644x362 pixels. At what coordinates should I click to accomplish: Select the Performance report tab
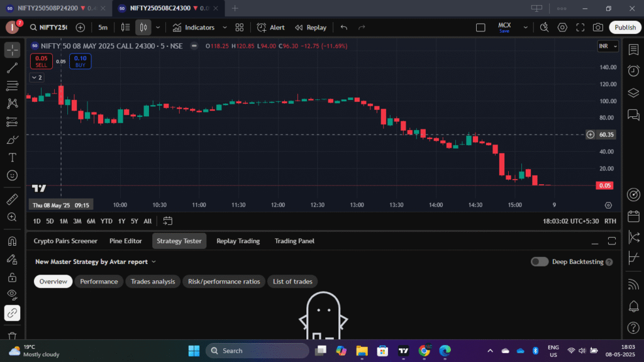[x=99, y=282]
